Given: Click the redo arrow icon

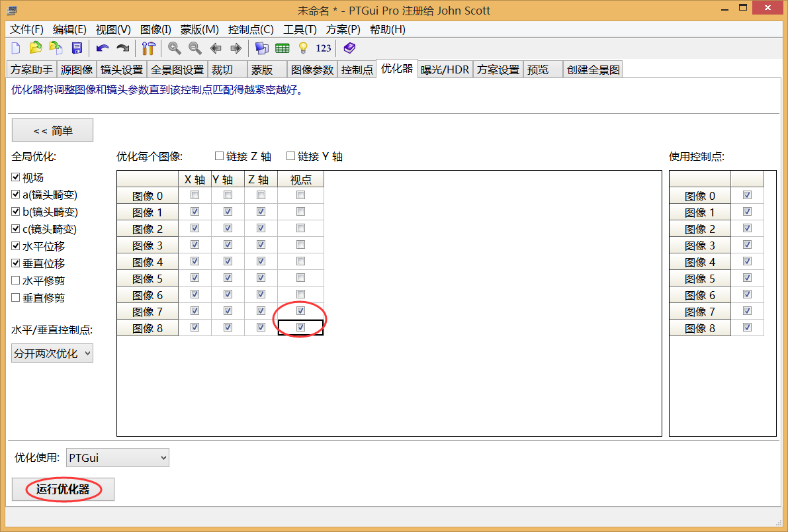Looking at the screenshot, I should click(x=122, y=48).
